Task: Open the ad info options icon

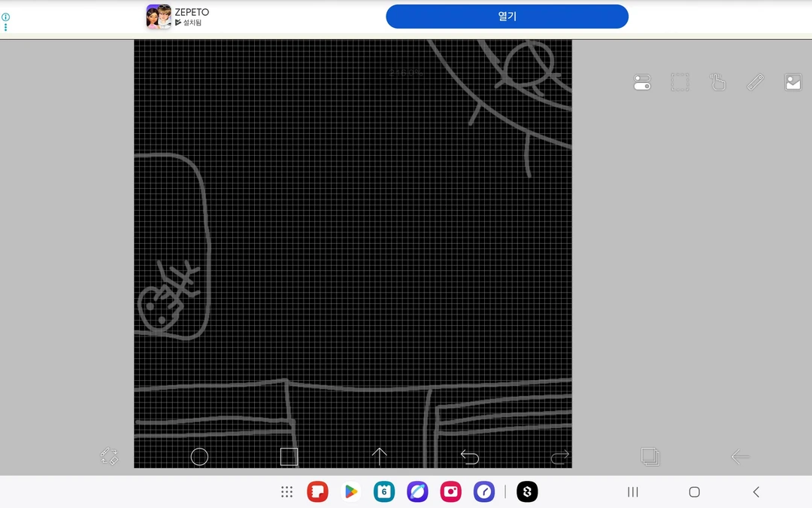Action: [x=6, y=21]
